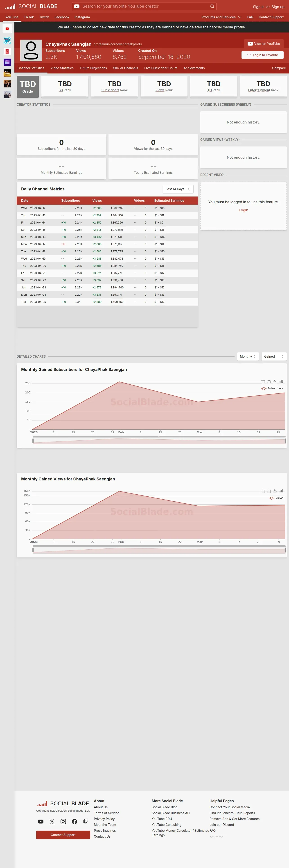Open the Join our Discord footer link
This screenshot has height=868, width=289.
point(222,825)
